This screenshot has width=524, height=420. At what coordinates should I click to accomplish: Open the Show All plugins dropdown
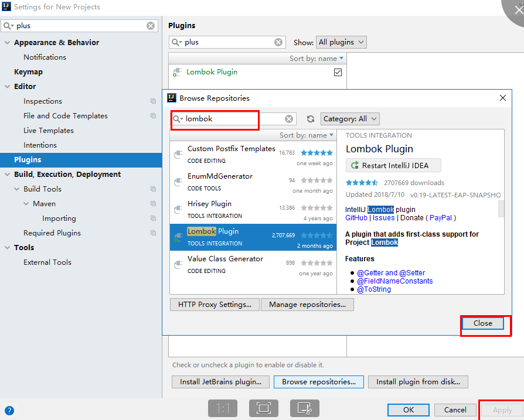(341, 42)
